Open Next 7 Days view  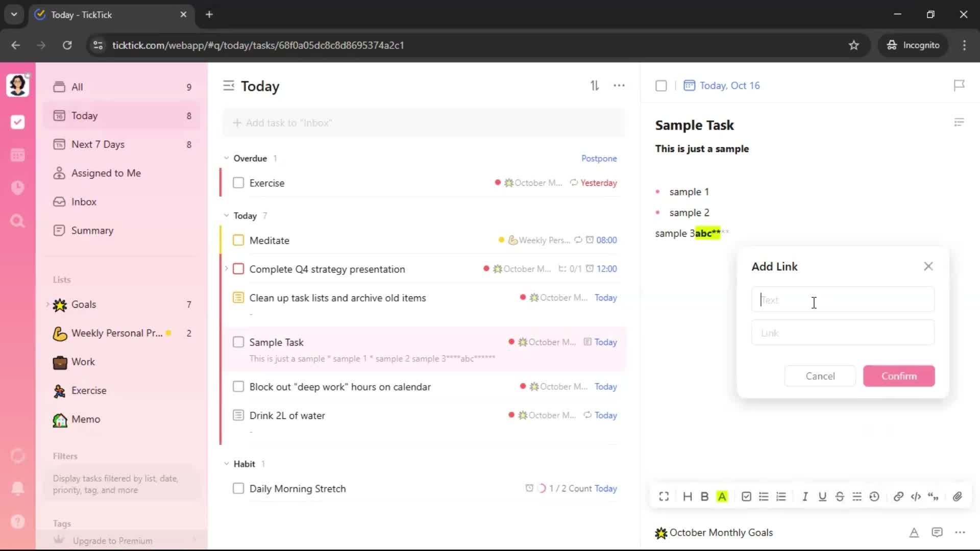tap(98, 144)
